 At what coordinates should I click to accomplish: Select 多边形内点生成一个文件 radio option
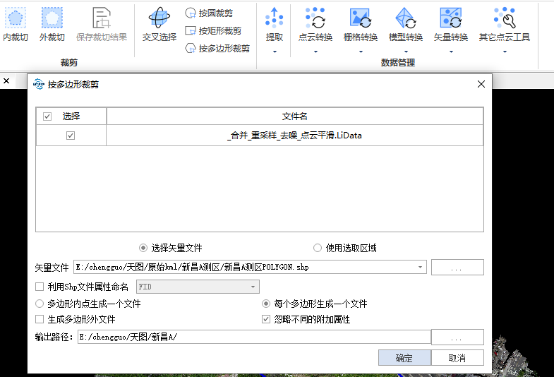click(39, 304)
